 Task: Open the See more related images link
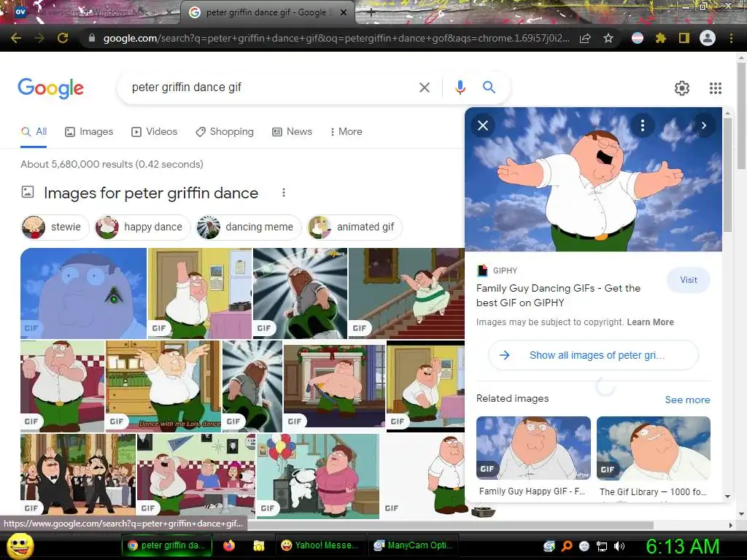(x=687, y=400)
